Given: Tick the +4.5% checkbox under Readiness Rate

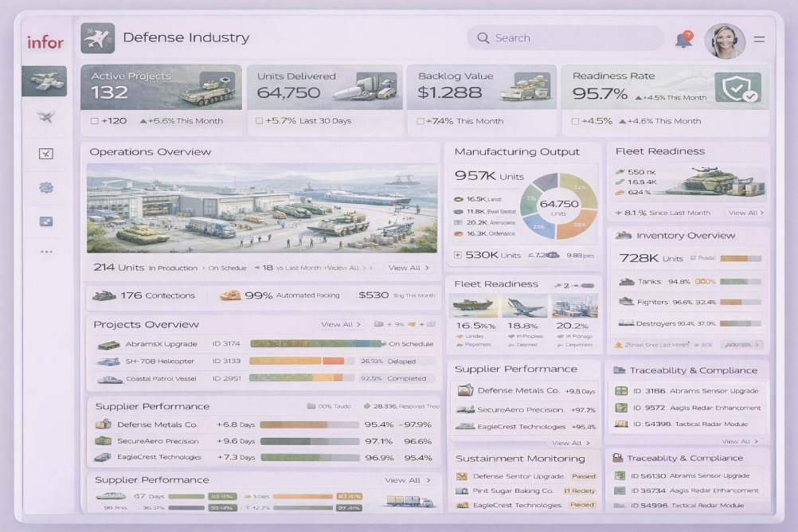Looking at the screenshot, I should (x=575, y=121).
